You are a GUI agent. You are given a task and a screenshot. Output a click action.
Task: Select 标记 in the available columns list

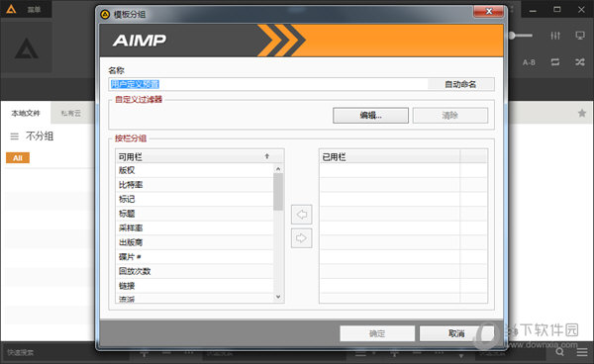[x=194, y=199]
